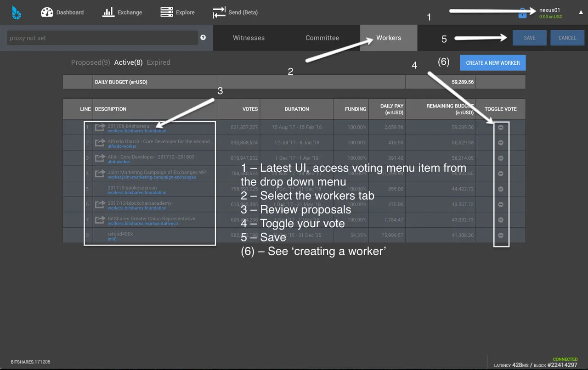This screenshot has width=588, height=370.
Task: Click the remaining budget '56,214.05'
Action: click(463, 158)
